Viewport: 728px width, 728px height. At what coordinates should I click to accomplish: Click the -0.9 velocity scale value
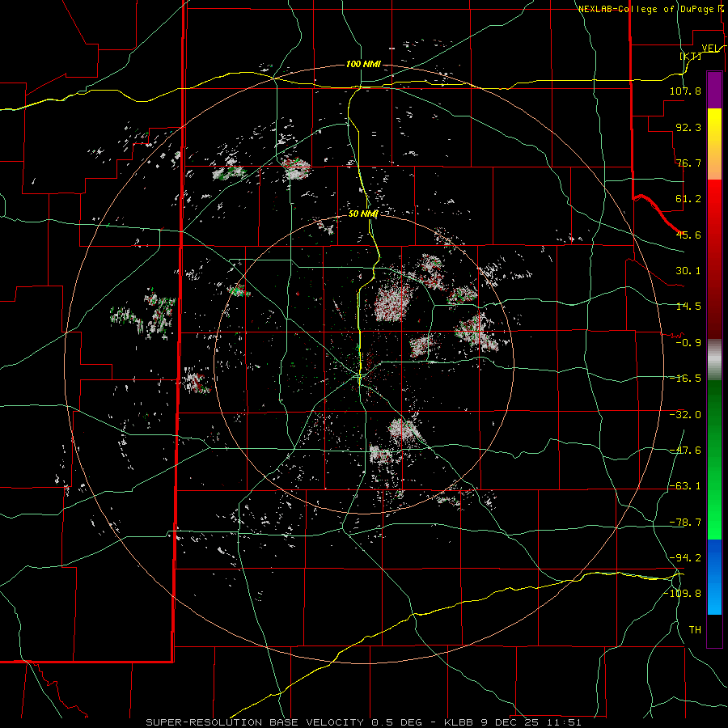click(688, 343)
